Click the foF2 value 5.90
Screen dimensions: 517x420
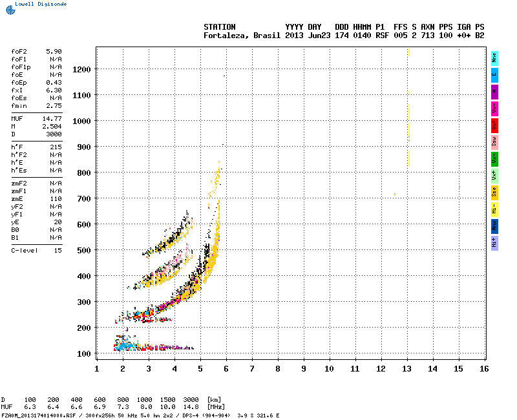[x=54, y=52]
